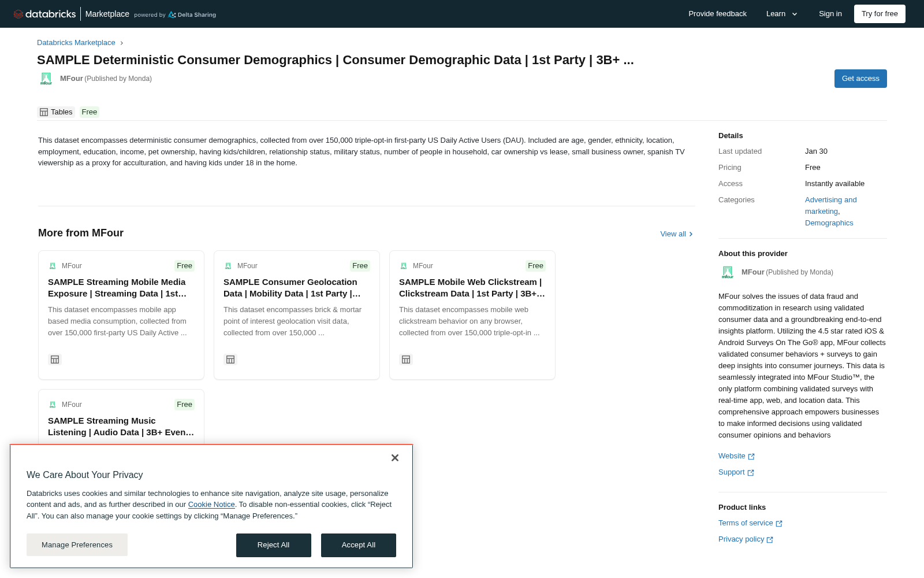Click MFour icon on Mobile Web Clickstream card
Image resolution: width=924 pixels, height=578 pixels.
[x=404, y=266]
